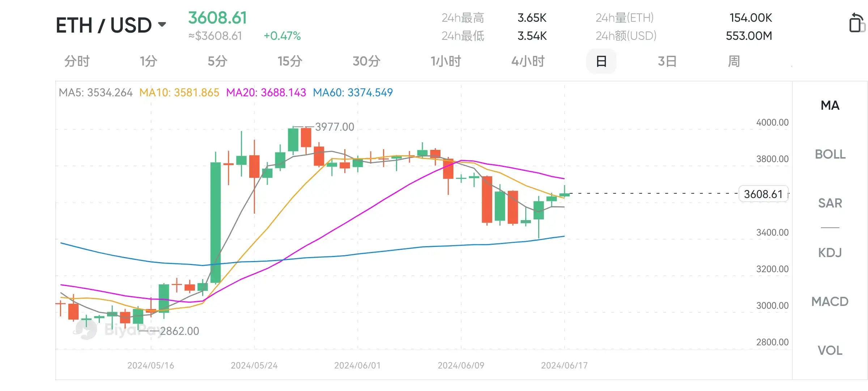The width and height of the screenshot is (868, 391).
Task: Open the ETH/USD pair selector dropdown
Action: tap(104, 25)
